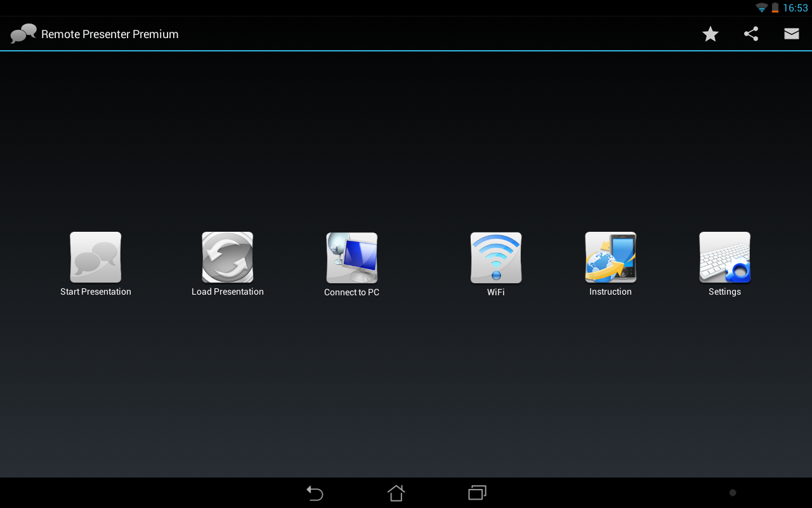This screenshot has height=508, width=812.
Task: Tap the Remote Presenter app logo
Action: [x=23, y=34]
